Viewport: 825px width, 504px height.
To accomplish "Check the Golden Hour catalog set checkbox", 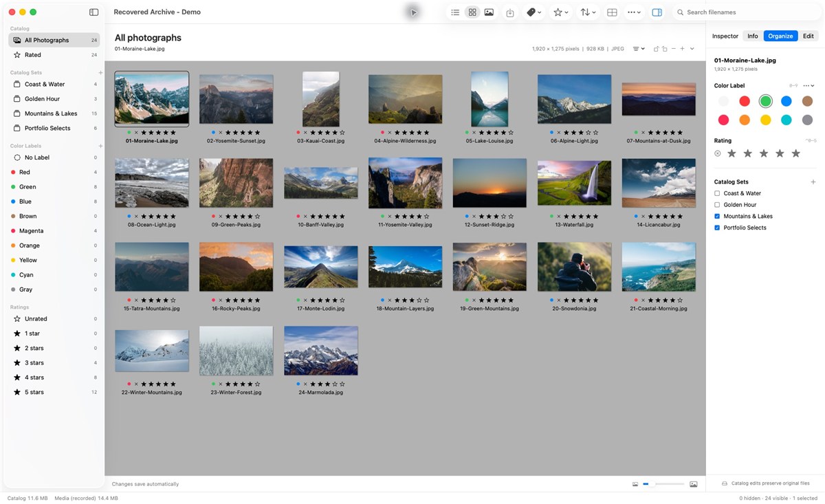I will [717, 205].
